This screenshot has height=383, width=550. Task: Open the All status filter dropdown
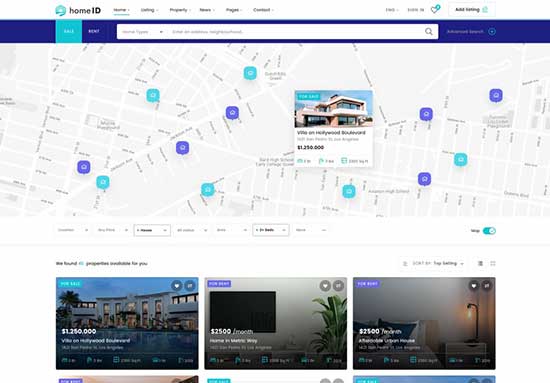coord(192,230)
